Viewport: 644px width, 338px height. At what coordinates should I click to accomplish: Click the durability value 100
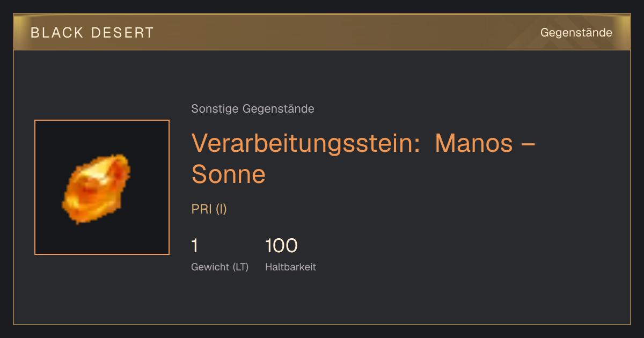(281, 246)
